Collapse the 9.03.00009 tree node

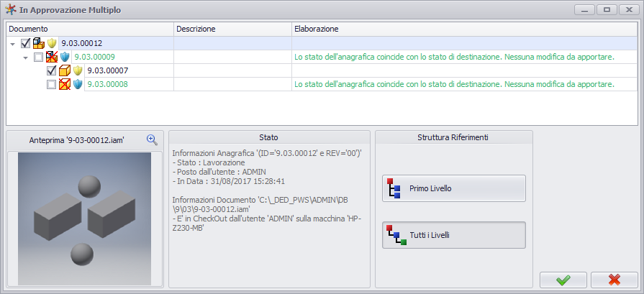(x=26, y=58)
